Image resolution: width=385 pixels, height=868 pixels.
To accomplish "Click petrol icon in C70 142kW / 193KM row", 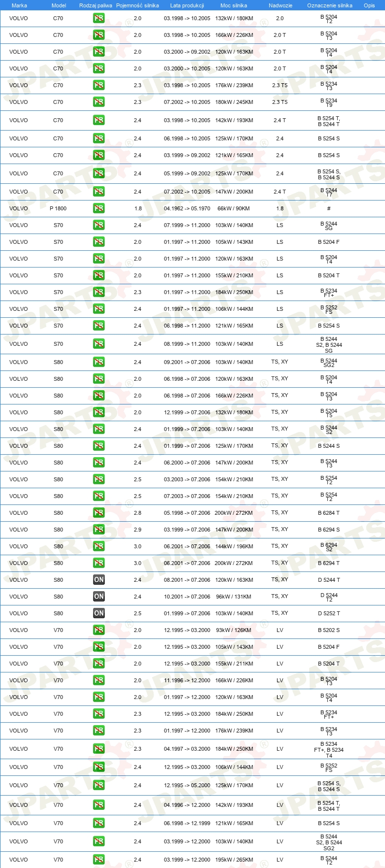I will tap(99, 120).
